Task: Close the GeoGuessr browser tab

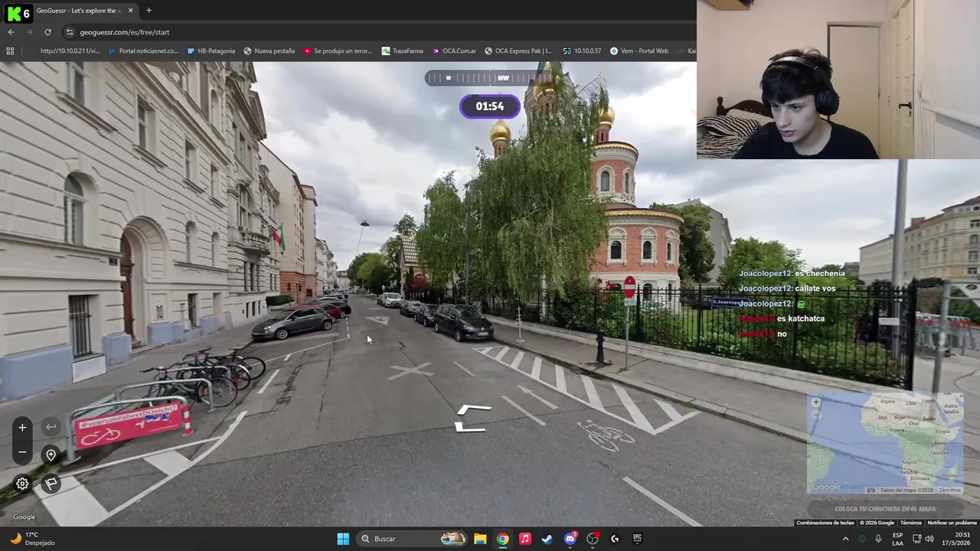Action: pos(130,11)
